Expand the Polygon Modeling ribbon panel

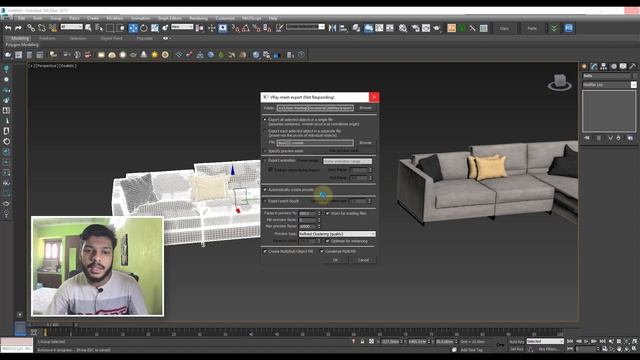(x=22, y=44)
